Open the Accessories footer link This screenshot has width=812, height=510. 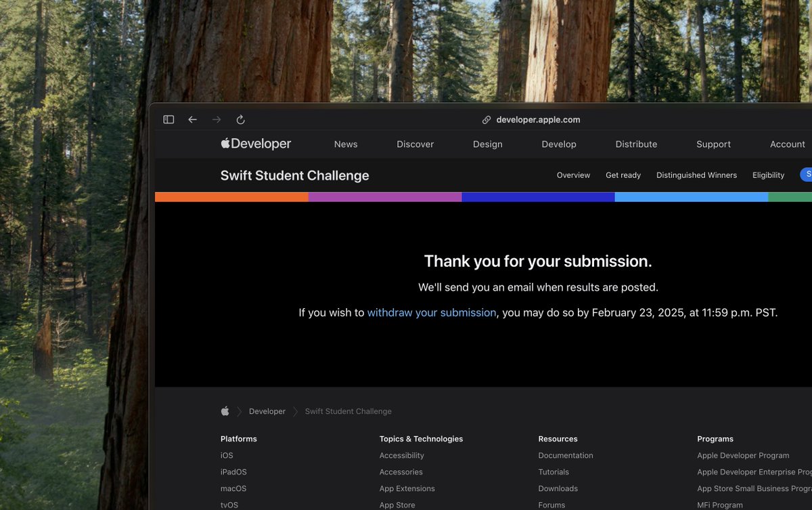(x=401, y=472)
